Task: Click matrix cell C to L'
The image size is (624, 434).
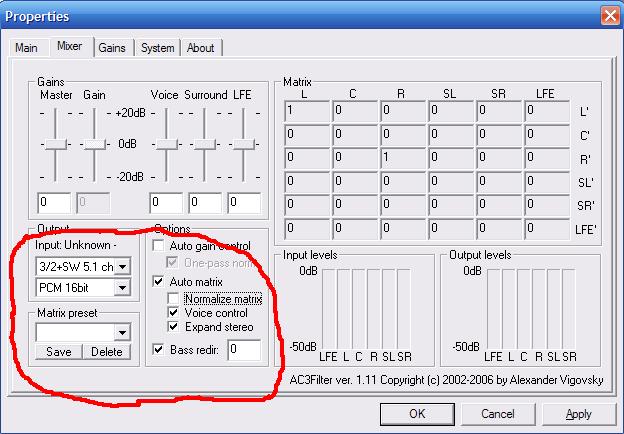Action: [355, 111]
